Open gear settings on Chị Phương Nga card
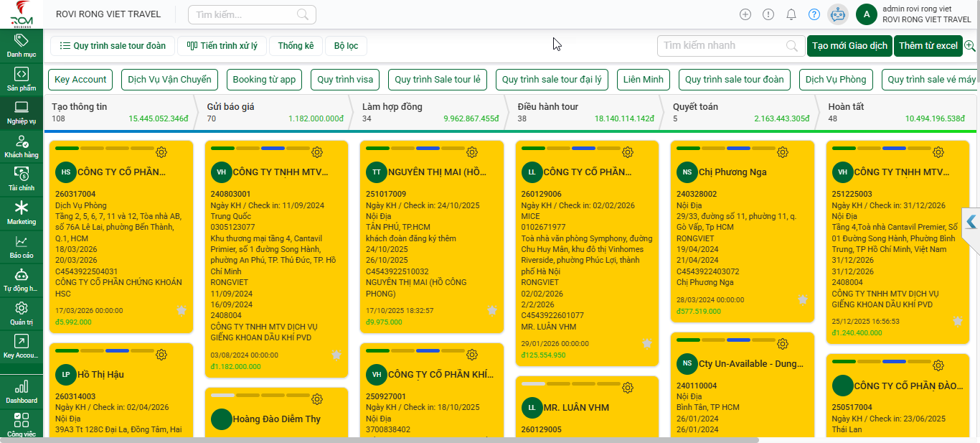 pos(783,152)
